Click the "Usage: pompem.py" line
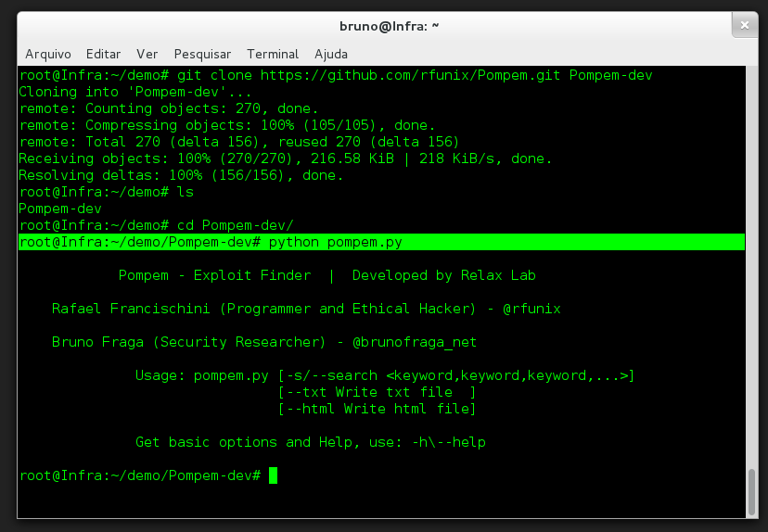This screenshot has width=768, height=532. tap(385, 375)
